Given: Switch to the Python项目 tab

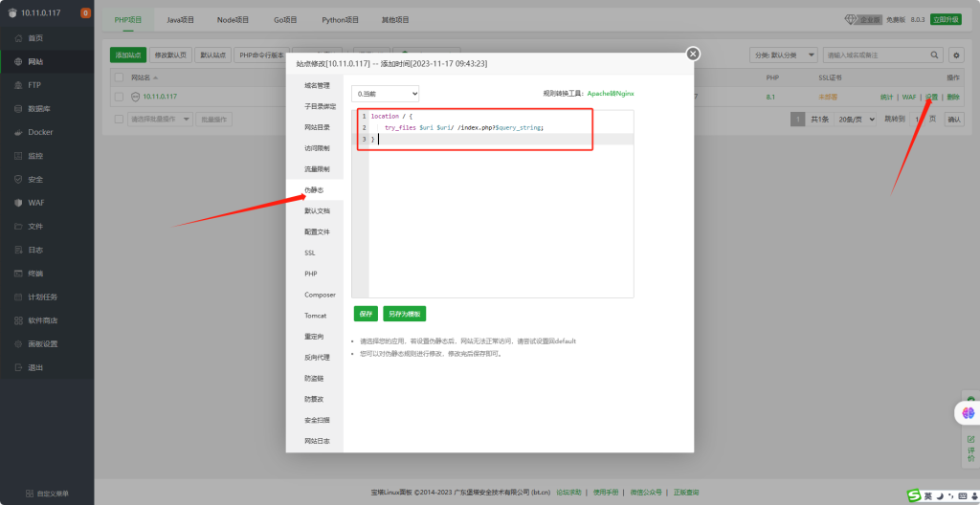Looking at the screenshot, I should pos(340,20).
